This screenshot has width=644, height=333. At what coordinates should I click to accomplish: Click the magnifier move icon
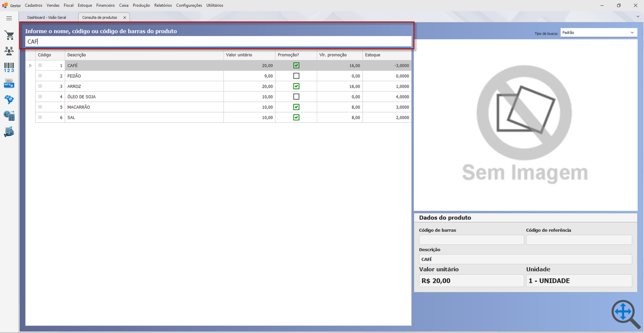coord(625,314)
